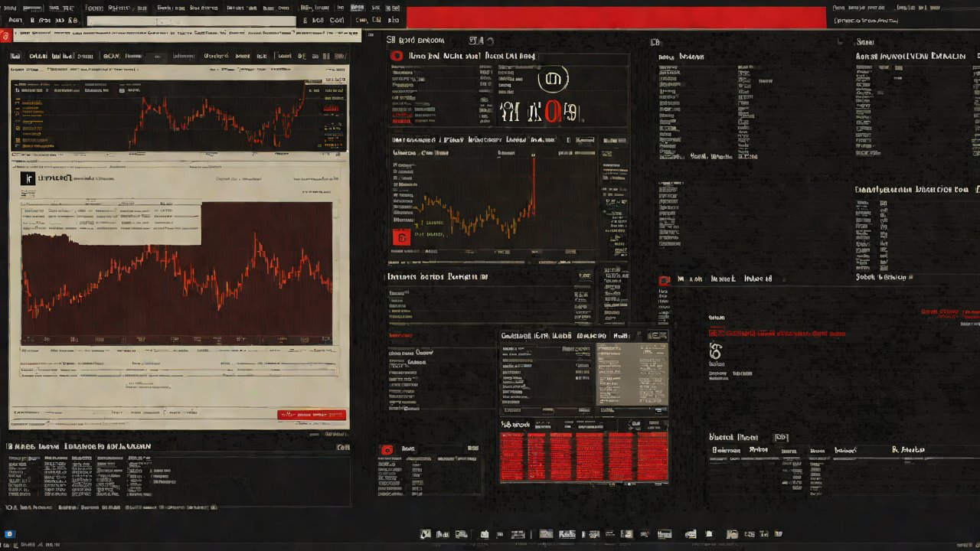Open the control at the right end of the small table's header
This screenshot has height=551, width=980.
click(x=658, y=335)
